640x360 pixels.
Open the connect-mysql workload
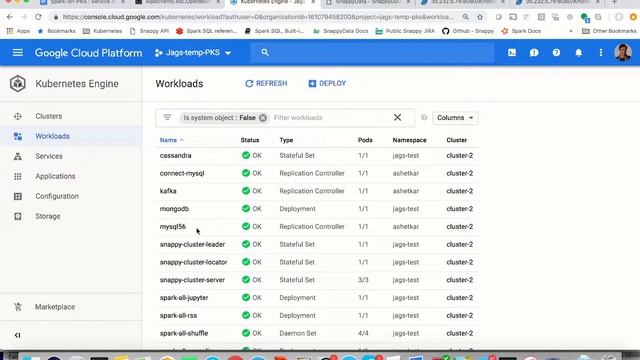pos(182,173)
